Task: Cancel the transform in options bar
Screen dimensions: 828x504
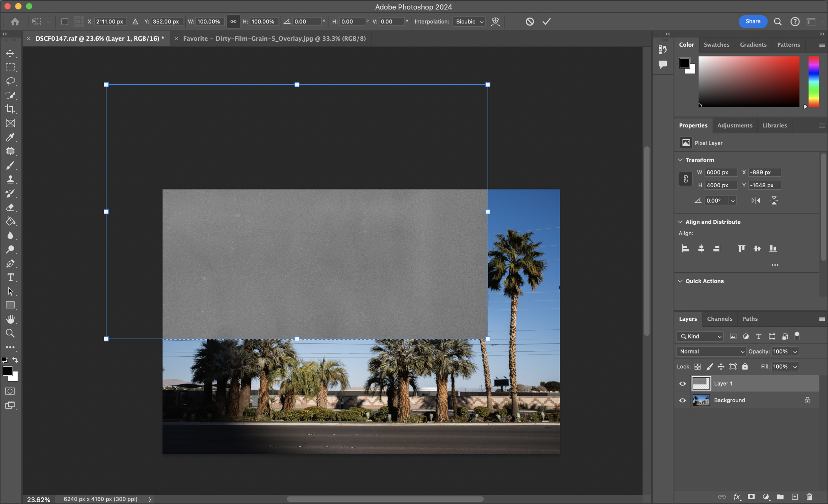Action: (530, 22)
